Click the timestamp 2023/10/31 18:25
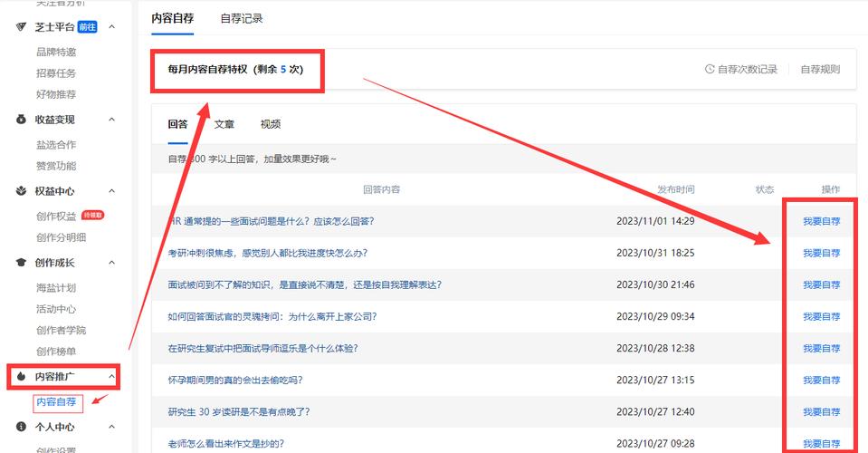This screenshot has height=453, width=868. coord(655,253)
